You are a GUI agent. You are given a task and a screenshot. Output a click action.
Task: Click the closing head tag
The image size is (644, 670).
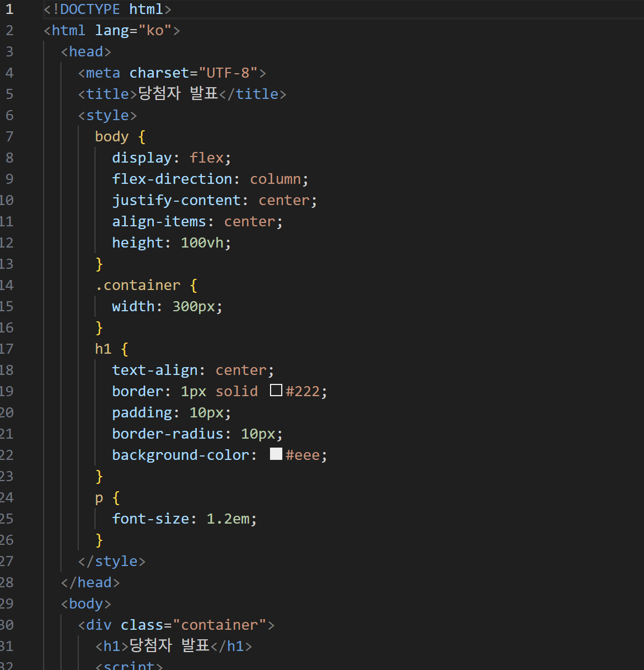tap(90, 582)
